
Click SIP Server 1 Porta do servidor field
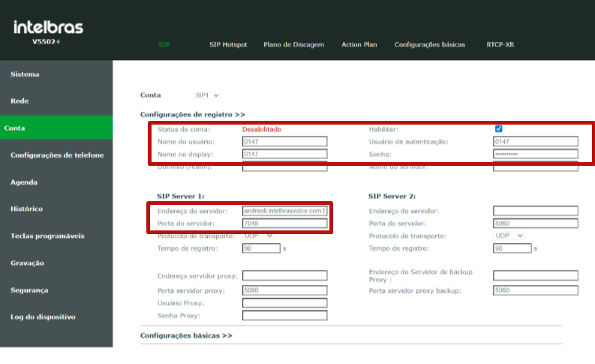[284, 223]
